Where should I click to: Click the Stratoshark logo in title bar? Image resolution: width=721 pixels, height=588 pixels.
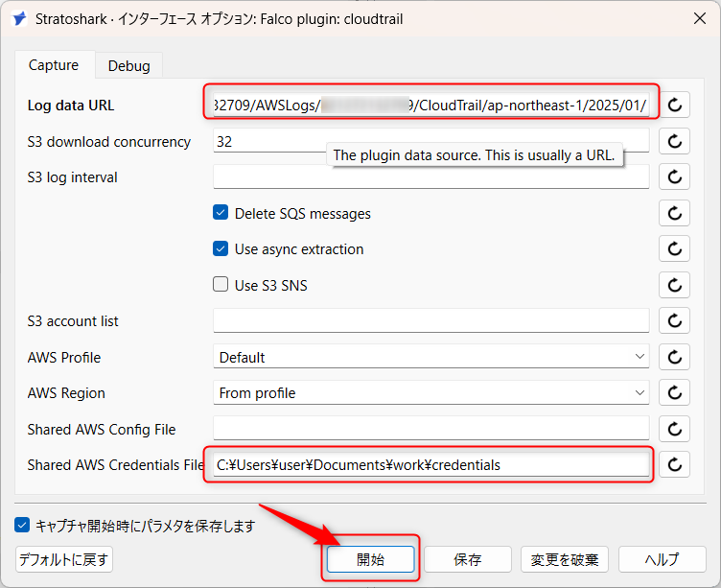(x=20, y=19)
